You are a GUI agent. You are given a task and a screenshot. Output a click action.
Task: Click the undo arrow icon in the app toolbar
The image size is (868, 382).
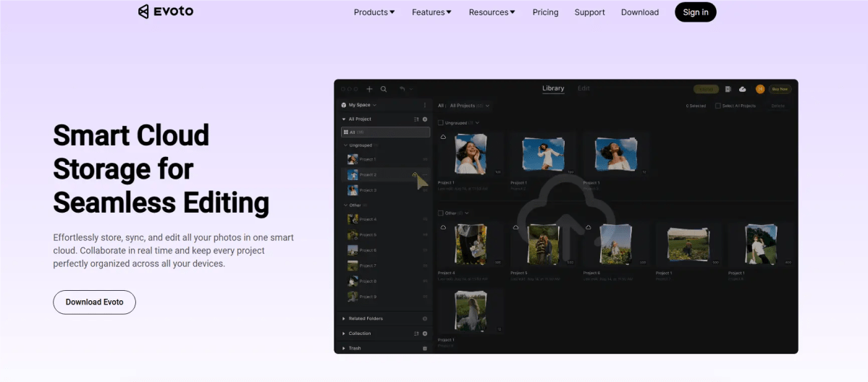(403, 89)
